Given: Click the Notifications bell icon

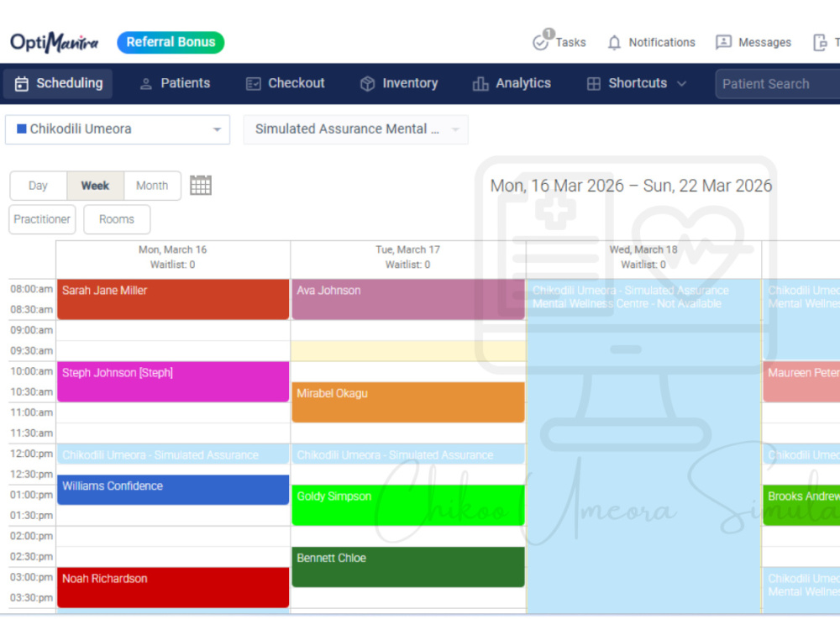Looking at the screenshot, I should pyautogui.click(x=614, y=42).
